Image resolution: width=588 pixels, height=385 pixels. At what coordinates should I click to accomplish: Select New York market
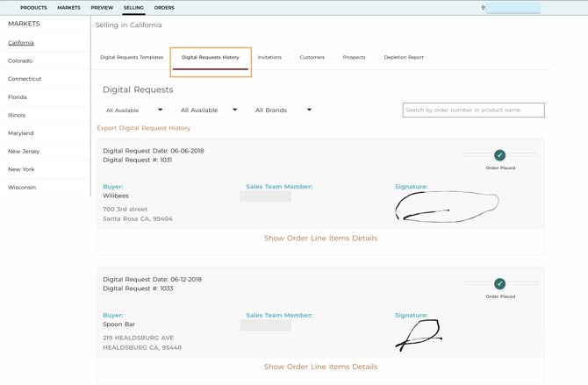click(x=46, y=169)
